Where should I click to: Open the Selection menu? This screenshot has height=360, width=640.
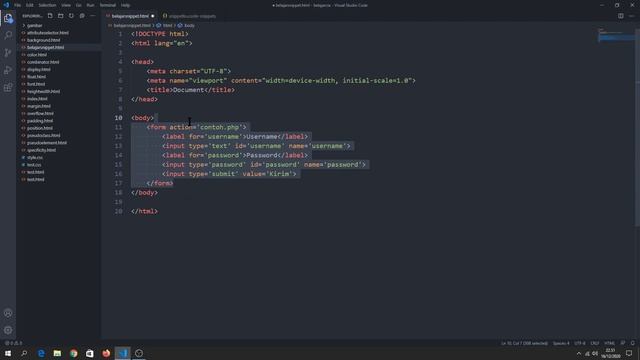(47, 5)
